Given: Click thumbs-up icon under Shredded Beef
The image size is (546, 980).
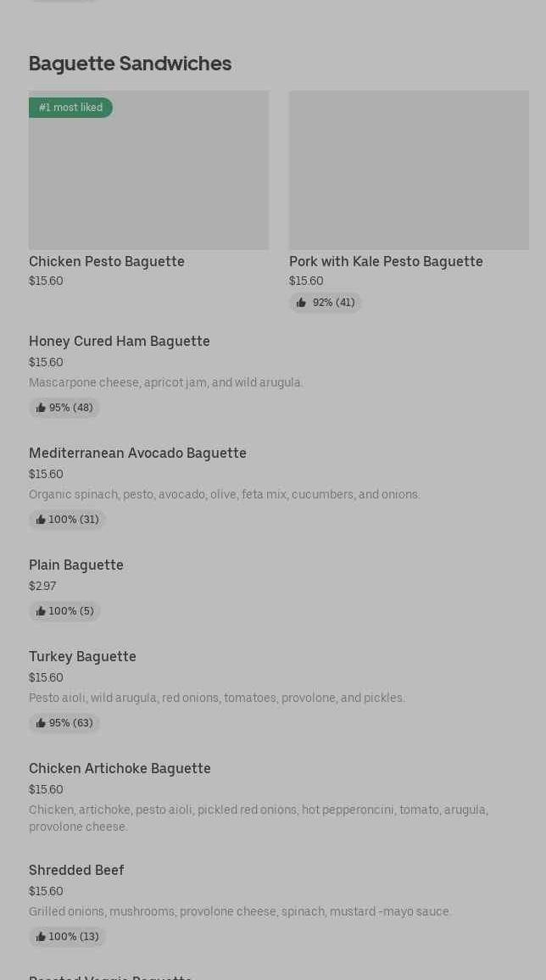Looking at the screenshot, I should click(x=41, y=937).
